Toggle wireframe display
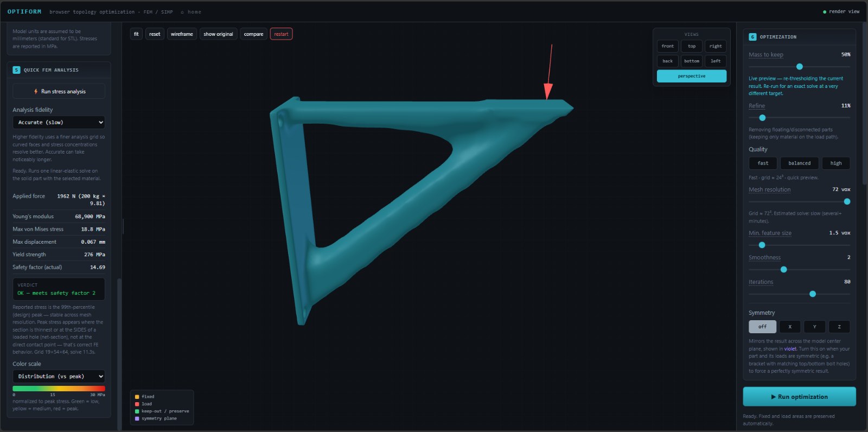 [182, 34]
